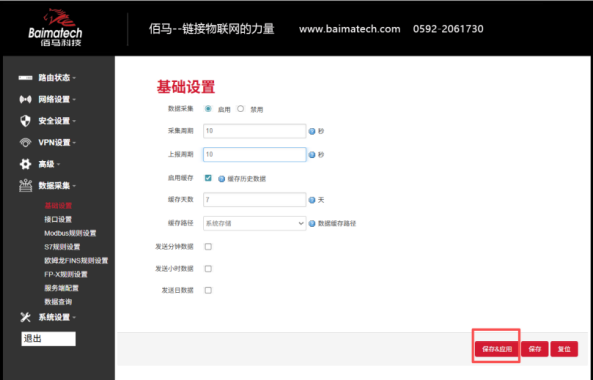This screenshot has height=380, width=593.
Task: Click the 基础设置 page heading
Action: [186, 87]
